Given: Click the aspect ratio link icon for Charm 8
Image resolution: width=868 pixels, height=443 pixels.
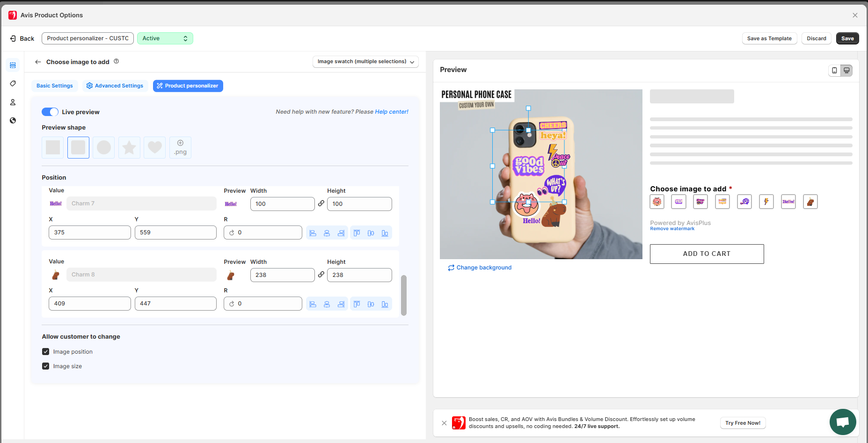Looking at the screenshot, I should click(321, 275).
